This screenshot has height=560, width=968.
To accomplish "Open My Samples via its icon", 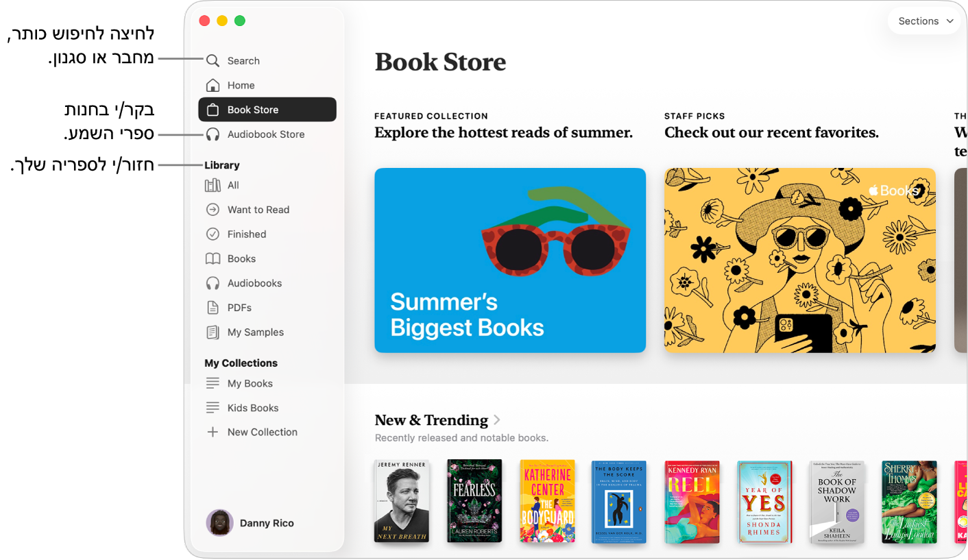I will point(213,332).
